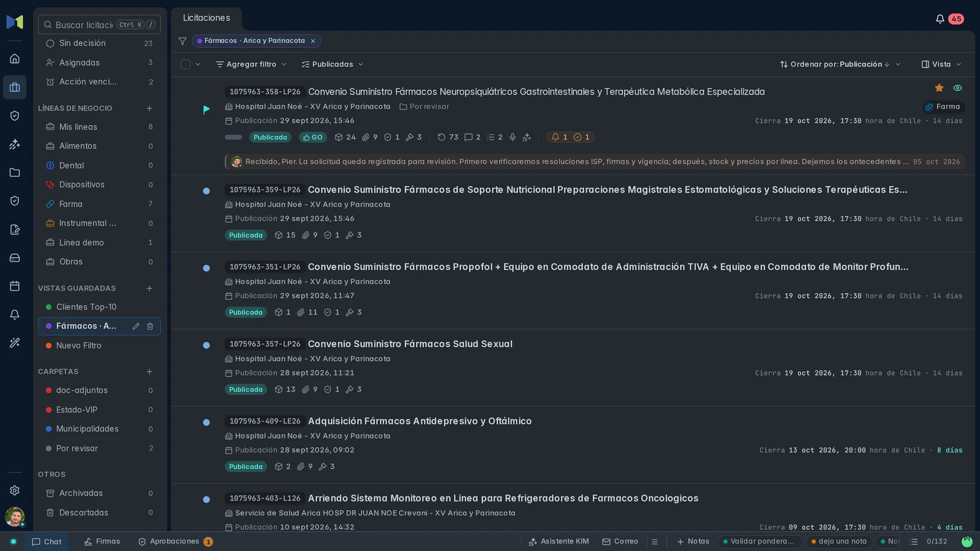The image size is (980, 551).
Task: Open the notifications bell icon
Action: click(940, 19)
